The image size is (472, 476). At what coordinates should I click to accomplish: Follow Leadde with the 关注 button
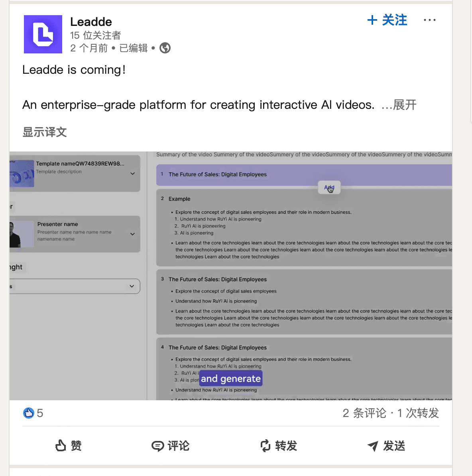click(x=387, y=20)
